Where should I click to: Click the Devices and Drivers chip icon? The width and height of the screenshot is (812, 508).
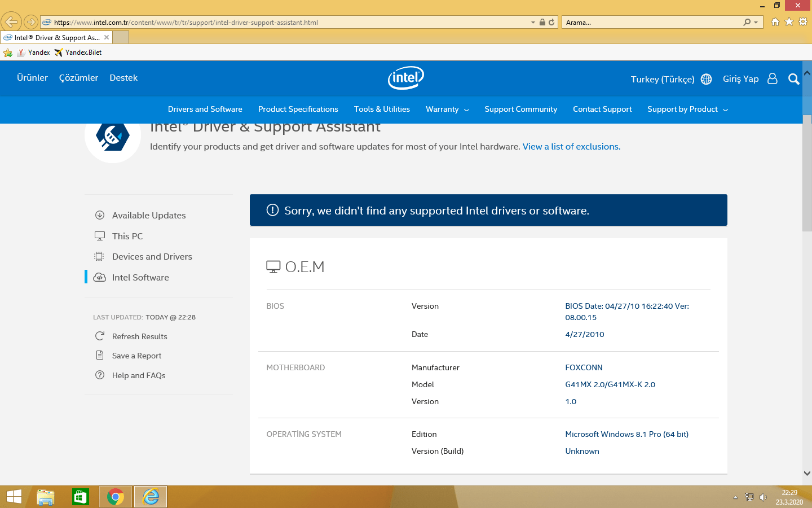(x=99, y=256)
